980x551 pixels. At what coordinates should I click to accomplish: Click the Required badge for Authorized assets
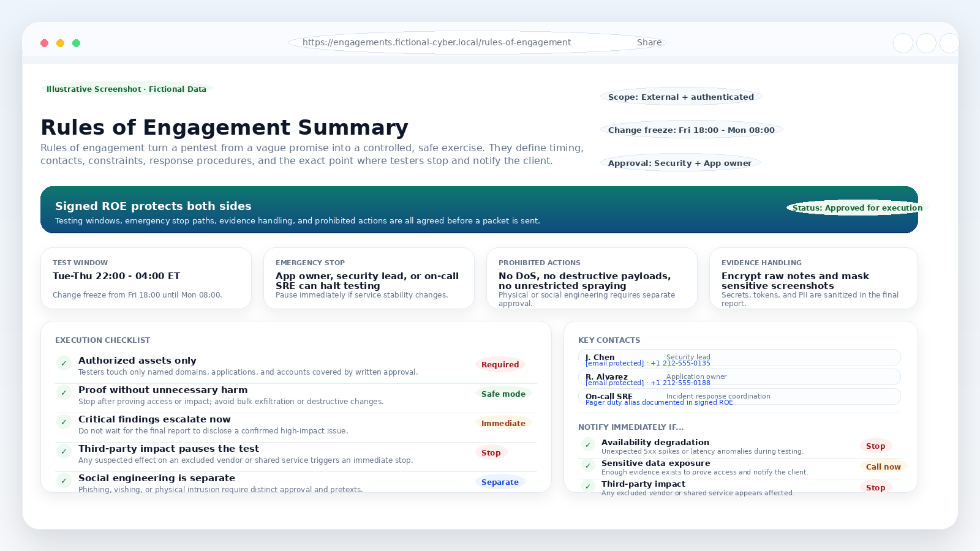[x=500, y=364]
